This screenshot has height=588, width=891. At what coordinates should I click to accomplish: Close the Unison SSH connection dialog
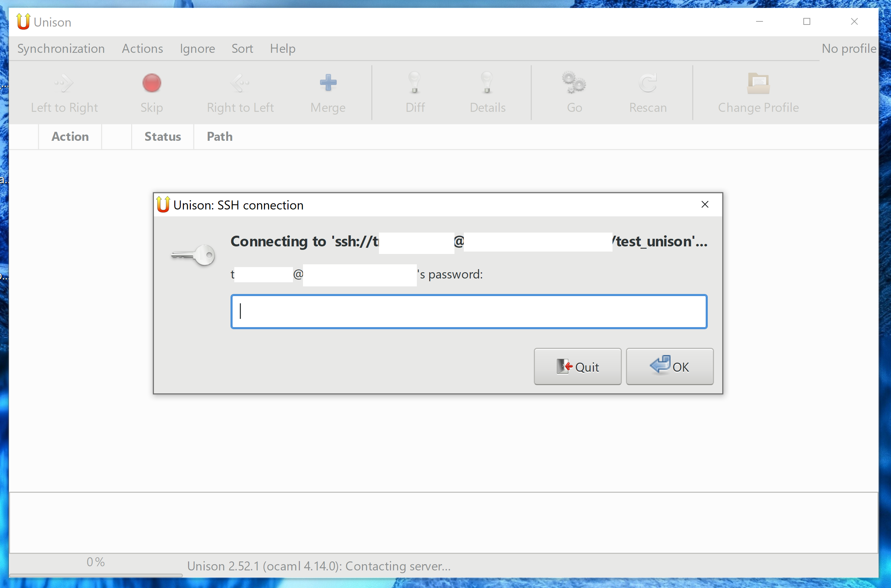(705, 204)
